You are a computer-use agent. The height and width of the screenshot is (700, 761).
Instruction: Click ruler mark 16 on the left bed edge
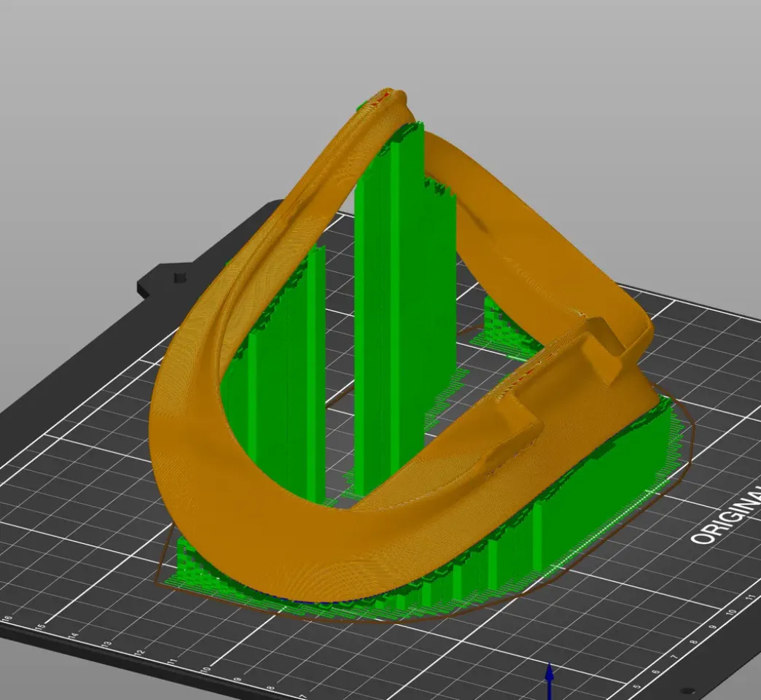[8, 619]
